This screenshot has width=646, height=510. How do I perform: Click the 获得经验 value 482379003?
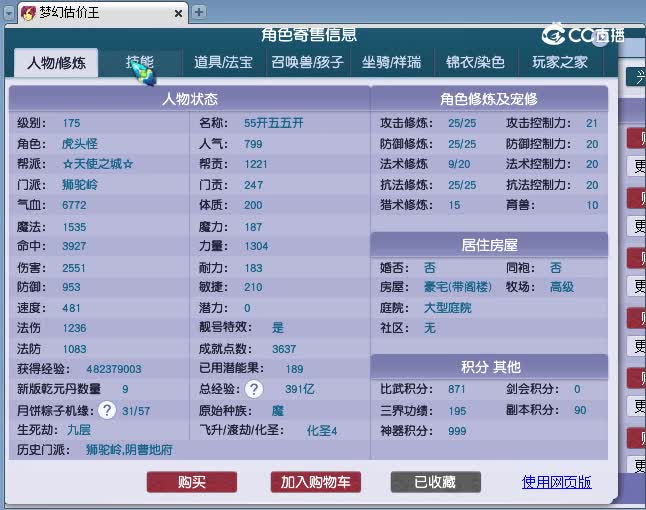(114, 369)
